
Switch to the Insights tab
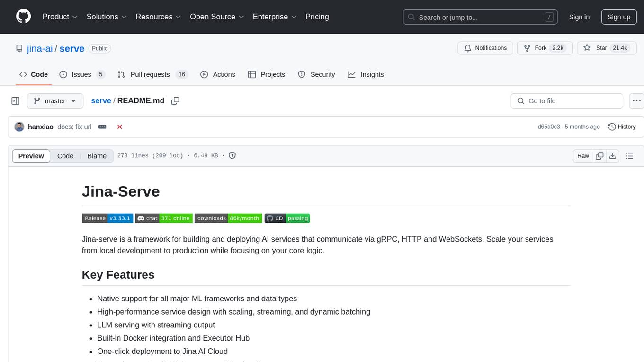[366, 74]
